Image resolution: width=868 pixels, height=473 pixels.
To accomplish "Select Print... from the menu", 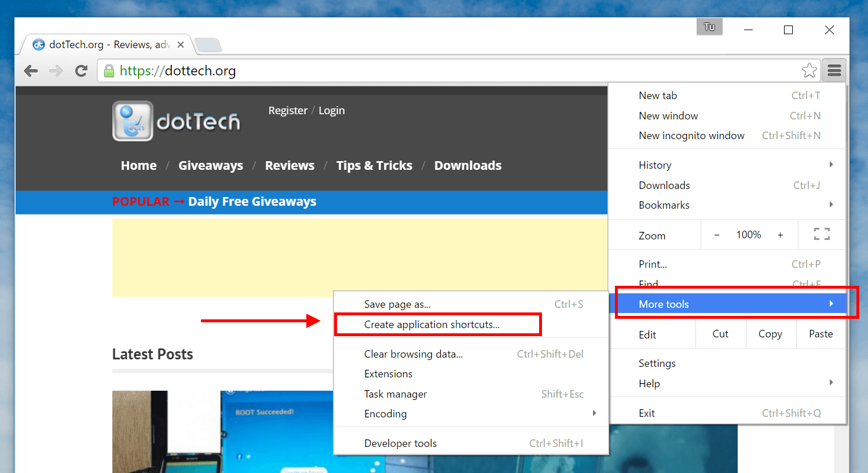I will 727,264.
